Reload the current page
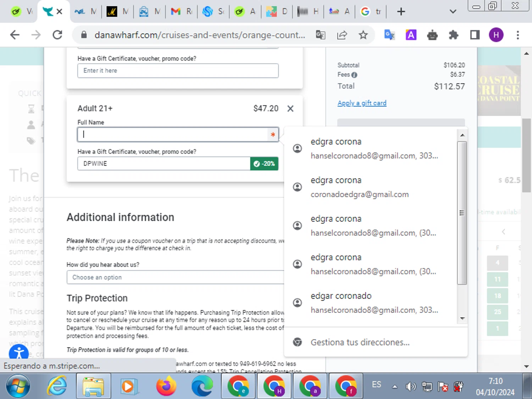Screen dimensions: 532x399 coord(57,35)
